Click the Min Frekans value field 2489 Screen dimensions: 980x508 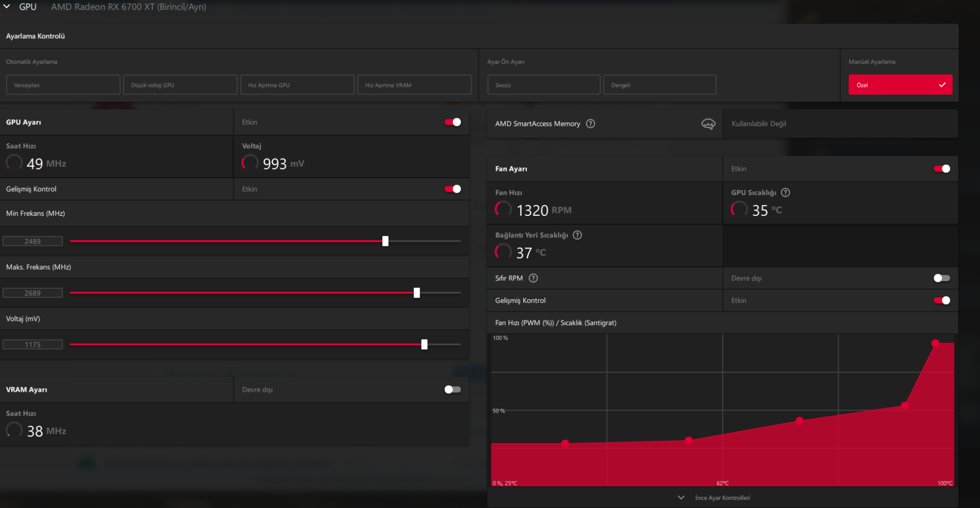coord(33,241)
